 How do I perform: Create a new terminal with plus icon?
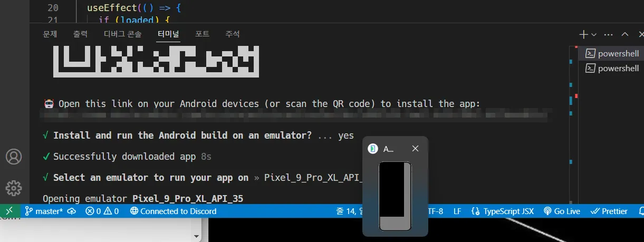583,34
